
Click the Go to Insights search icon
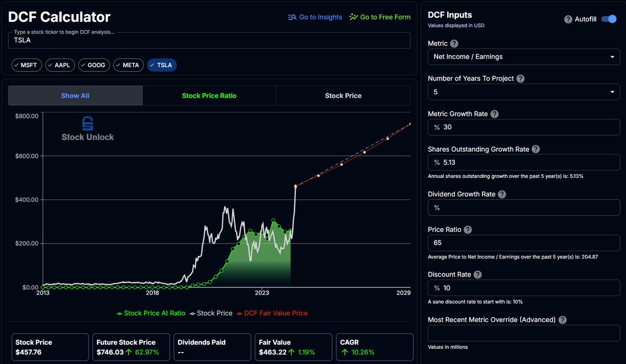(x=292, y=17)
